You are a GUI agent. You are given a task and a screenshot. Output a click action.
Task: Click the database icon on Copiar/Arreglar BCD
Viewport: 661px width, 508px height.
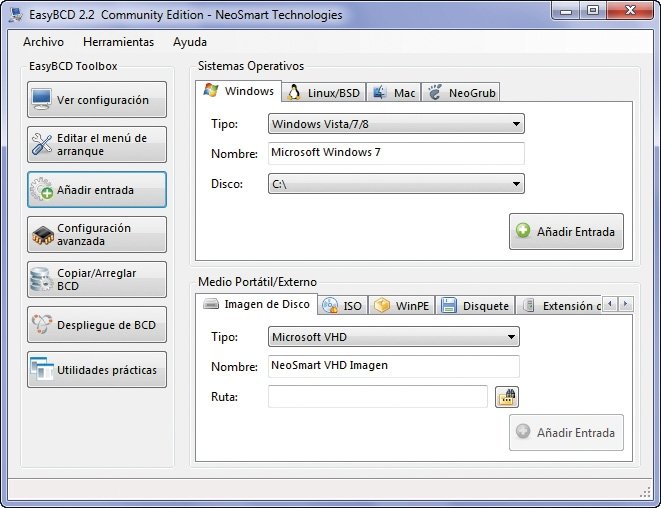[41, 280]
